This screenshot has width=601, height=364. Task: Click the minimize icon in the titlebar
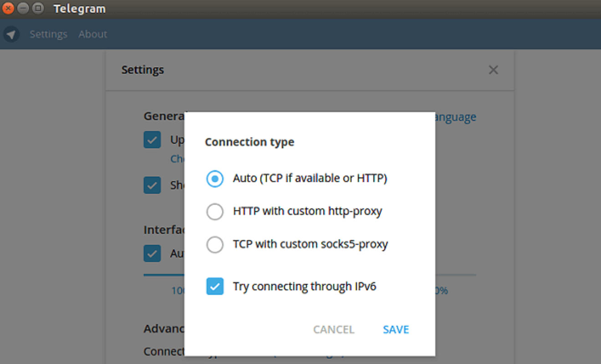click(22, 8)
